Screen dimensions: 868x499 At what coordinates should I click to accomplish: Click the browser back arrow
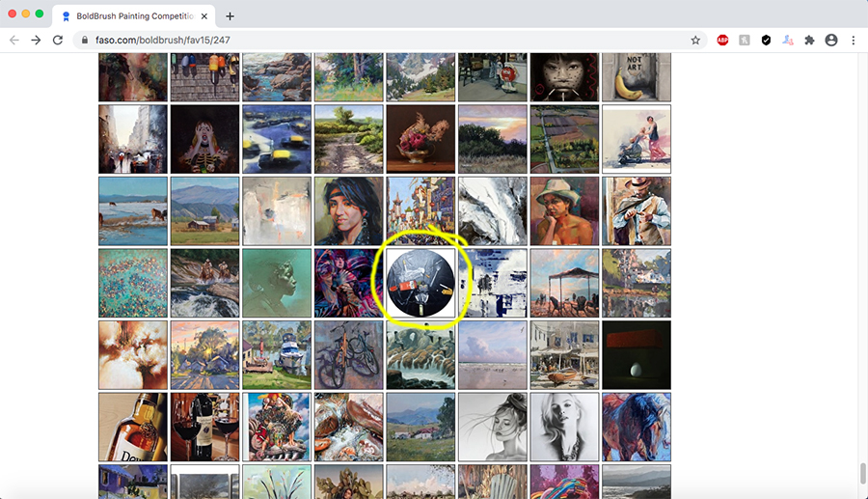pyautogui.click(x=14, y=40)
